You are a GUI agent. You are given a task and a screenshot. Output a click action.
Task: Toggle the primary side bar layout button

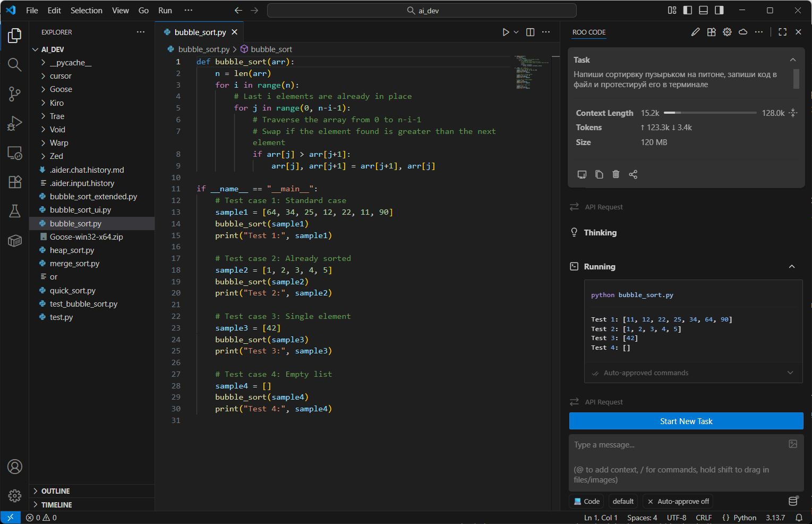point(688,10)
